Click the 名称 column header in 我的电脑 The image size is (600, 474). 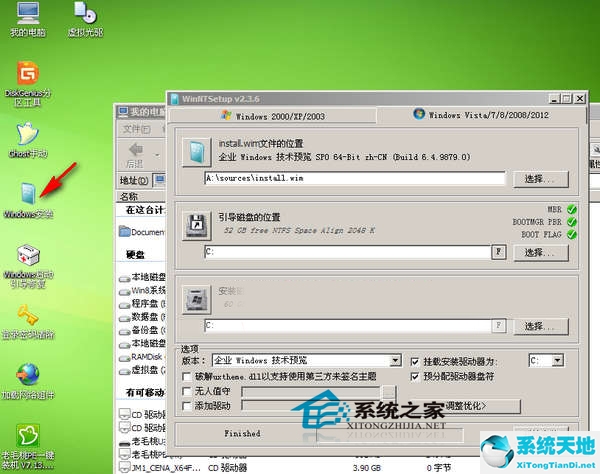(141, 197)
